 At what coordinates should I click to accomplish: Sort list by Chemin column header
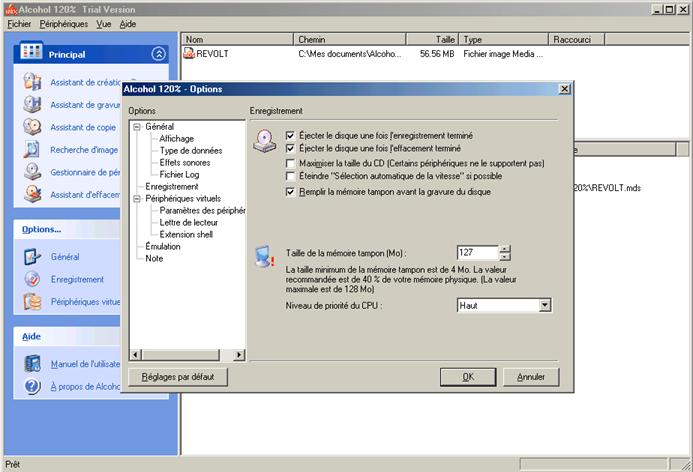[x=350, y=39]
